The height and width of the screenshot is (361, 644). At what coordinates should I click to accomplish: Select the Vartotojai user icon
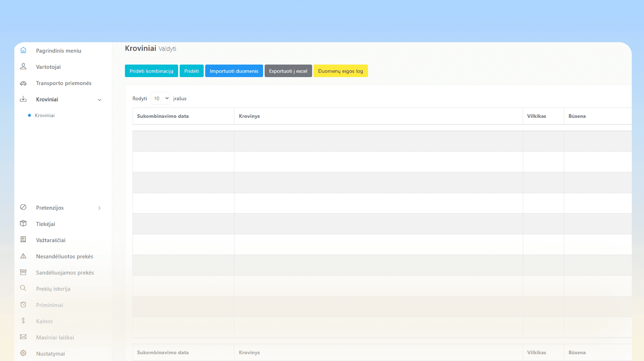pyautogui.click(x=23, y=66)
